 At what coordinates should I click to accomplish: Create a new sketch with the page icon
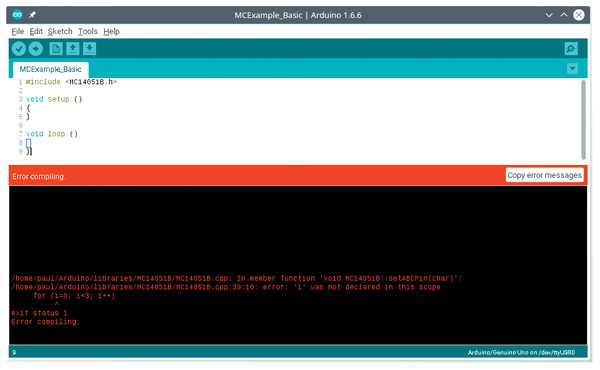56,49
